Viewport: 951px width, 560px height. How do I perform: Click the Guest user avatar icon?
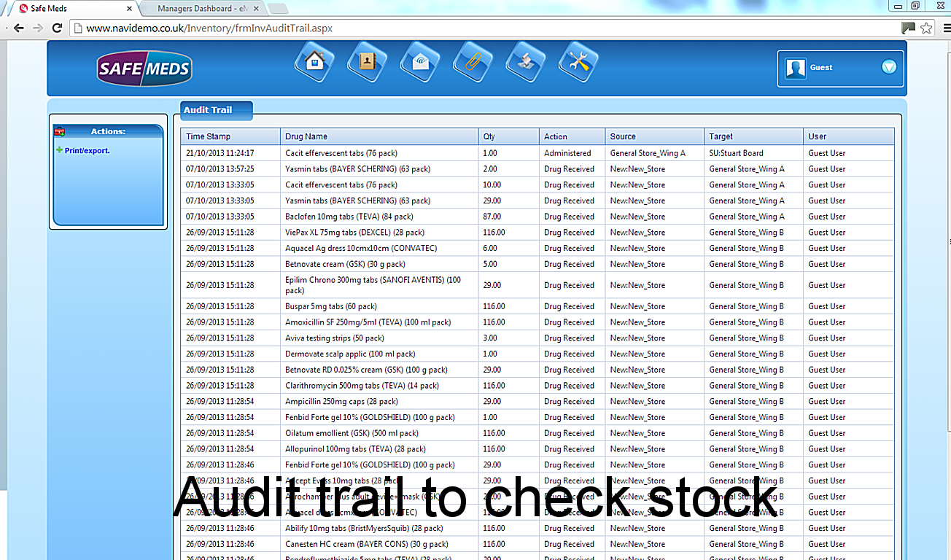pos(795,68)
